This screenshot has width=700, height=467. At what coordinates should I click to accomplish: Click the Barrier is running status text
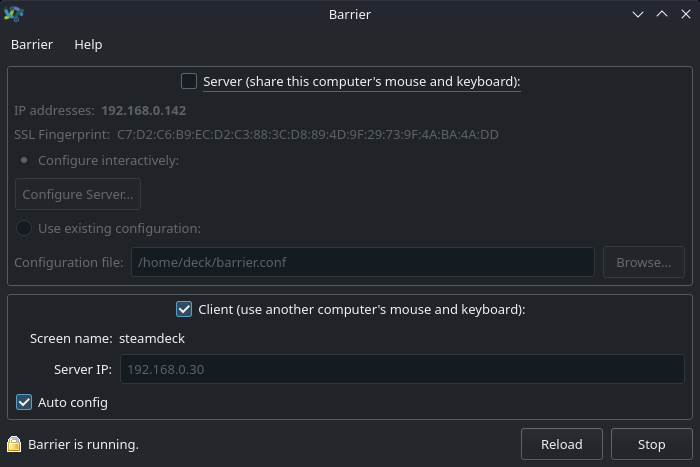pyautogui.click(x=83, y=444)
